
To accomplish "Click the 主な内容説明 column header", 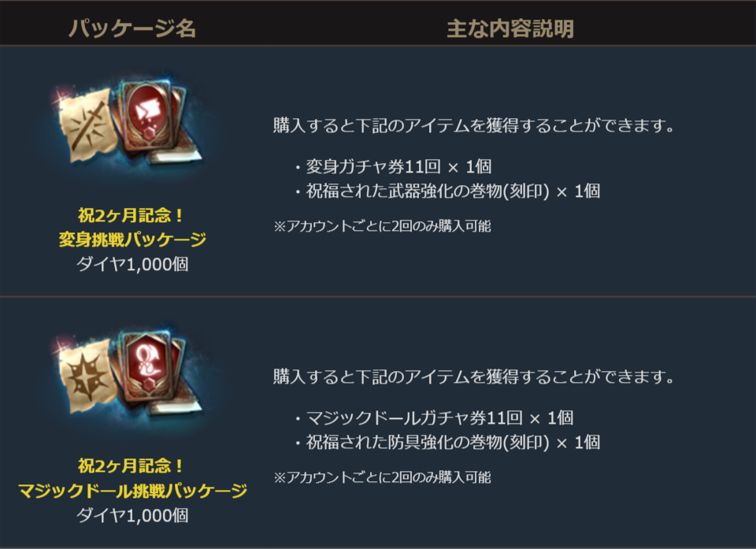I will 510,29.
